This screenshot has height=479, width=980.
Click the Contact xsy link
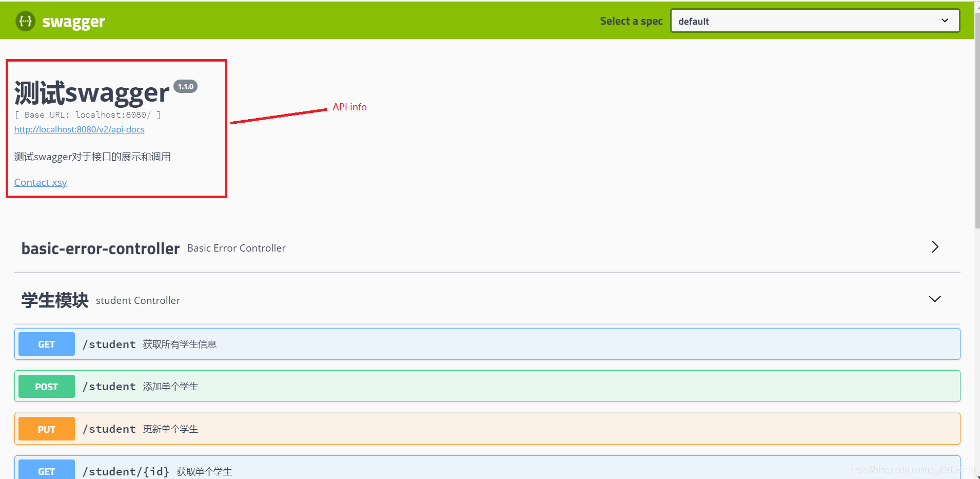coord(41,182)
